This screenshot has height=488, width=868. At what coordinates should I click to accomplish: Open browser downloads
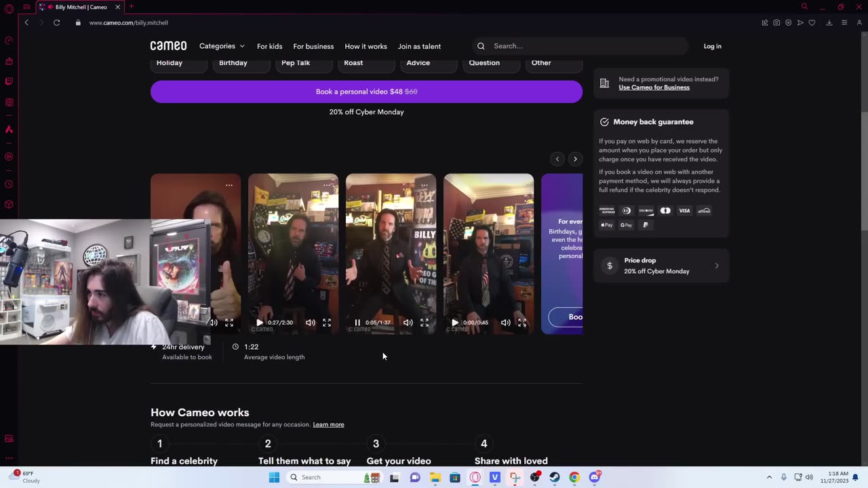tap(829, 22)
